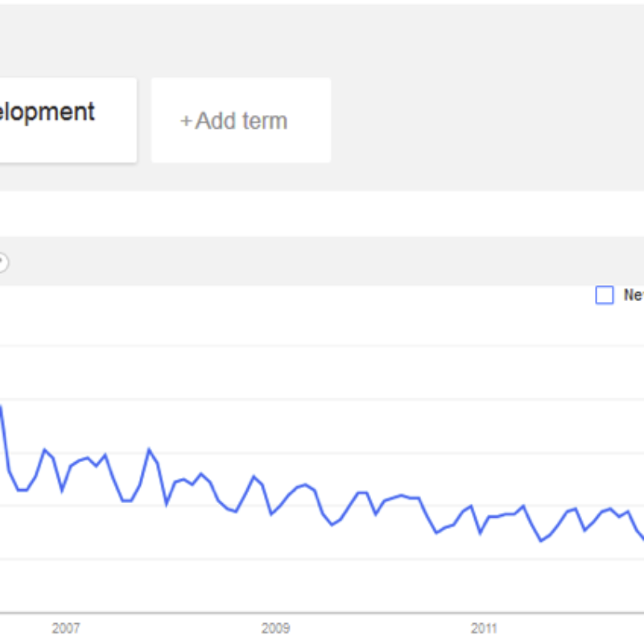Click the trend line directly above the 2011 label

coord(484,525)
